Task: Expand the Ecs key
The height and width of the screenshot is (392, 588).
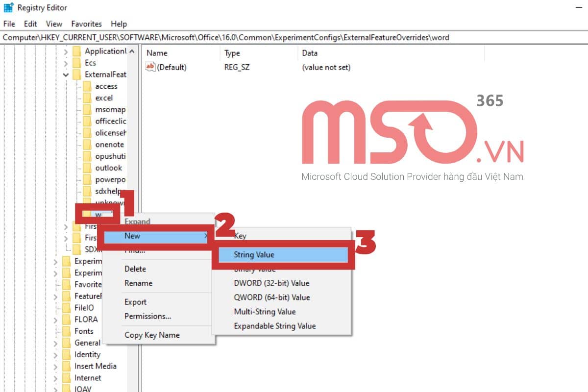Action: coord(66,63)
